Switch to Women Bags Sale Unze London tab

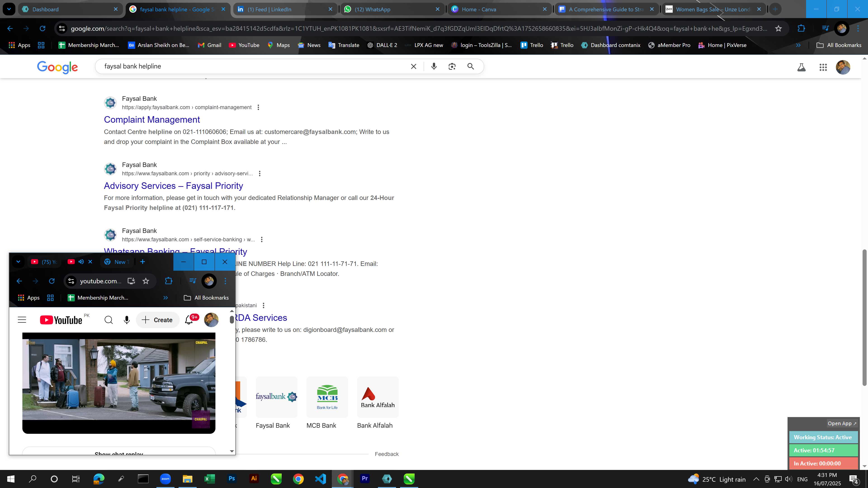(x=713, y=9)
